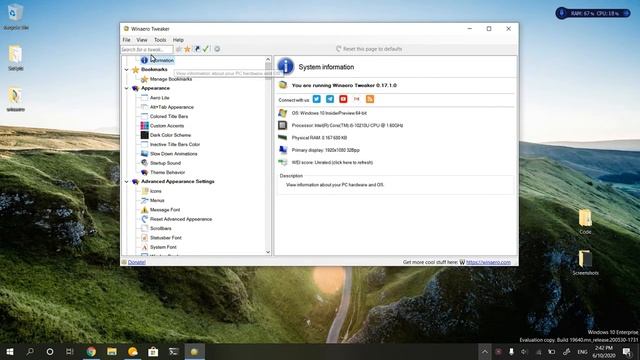Click the Donate link
640x360 pixels.
pos(137,262)
